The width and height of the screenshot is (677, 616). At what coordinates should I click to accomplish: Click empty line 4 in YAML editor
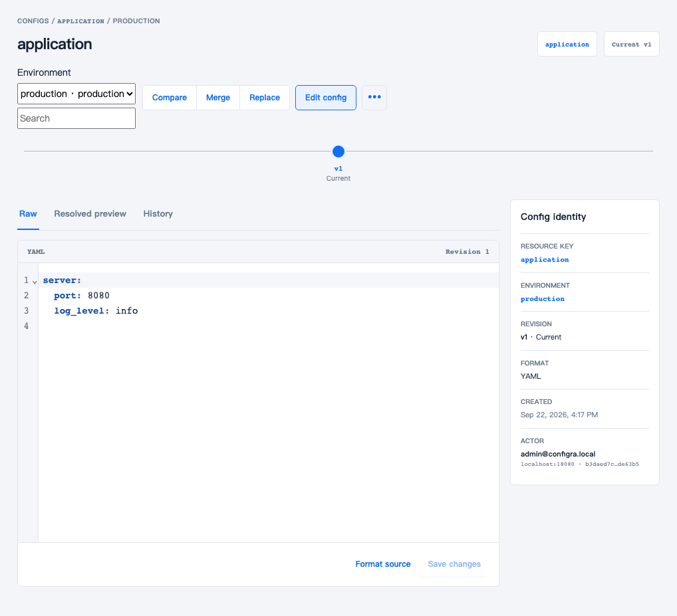click(x=268, y=326)
